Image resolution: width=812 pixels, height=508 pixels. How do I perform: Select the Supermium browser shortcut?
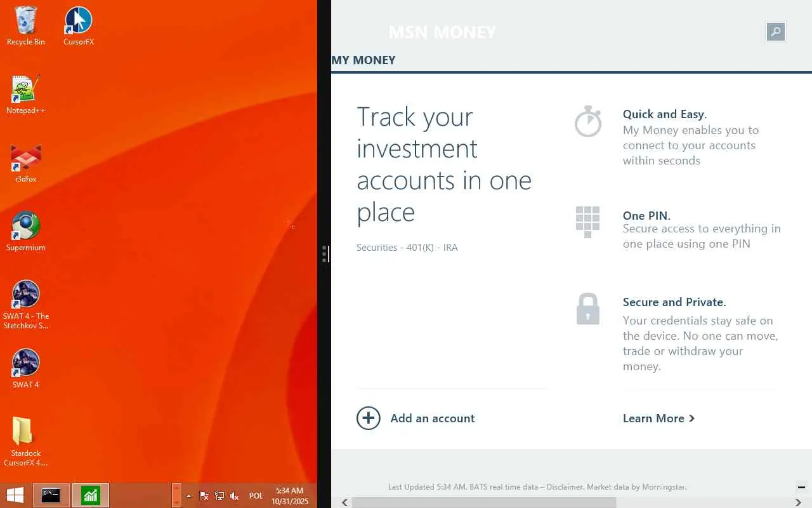[x=26, y=232]
